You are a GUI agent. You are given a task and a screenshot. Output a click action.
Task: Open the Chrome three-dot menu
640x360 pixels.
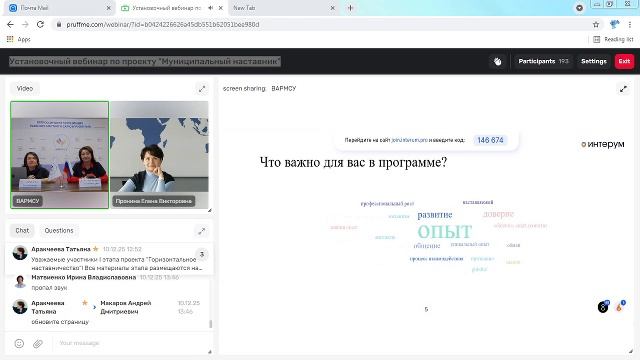[630, 24]
